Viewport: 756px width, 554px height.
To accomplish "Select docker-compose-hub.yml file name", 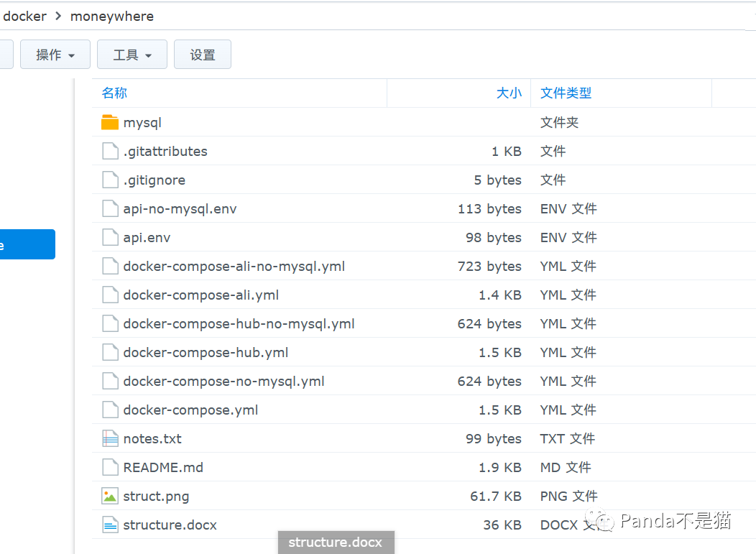I will coord(206,353).
